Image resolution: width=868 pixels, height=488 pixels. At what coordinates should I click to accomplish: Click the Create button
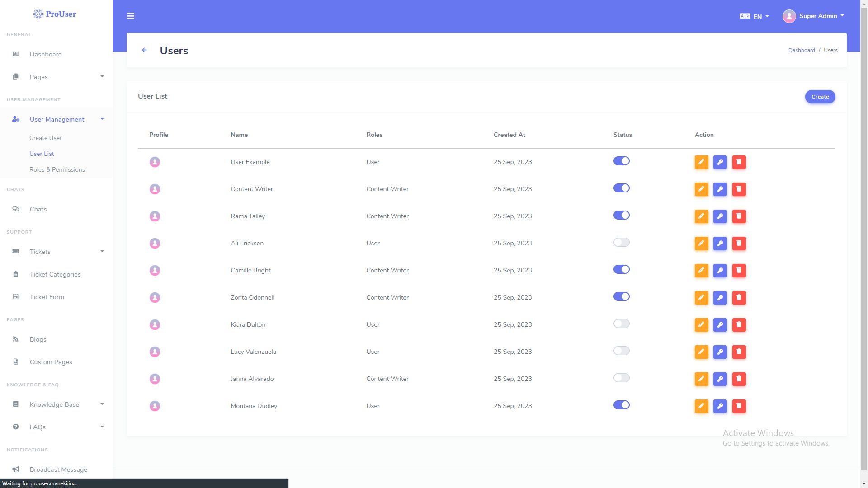coord(820,97)
